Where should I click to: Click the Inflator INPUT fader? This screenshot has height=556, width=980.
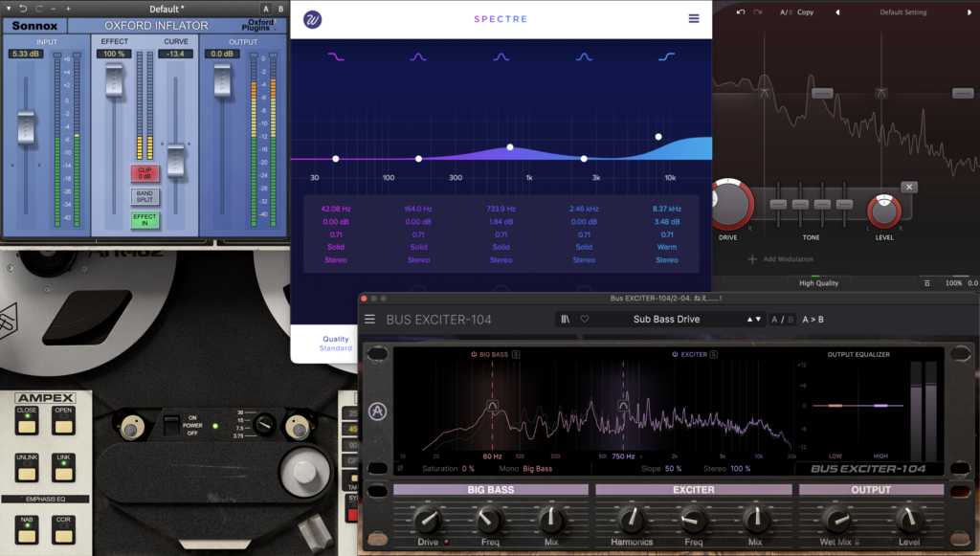(x=26, y=127)
